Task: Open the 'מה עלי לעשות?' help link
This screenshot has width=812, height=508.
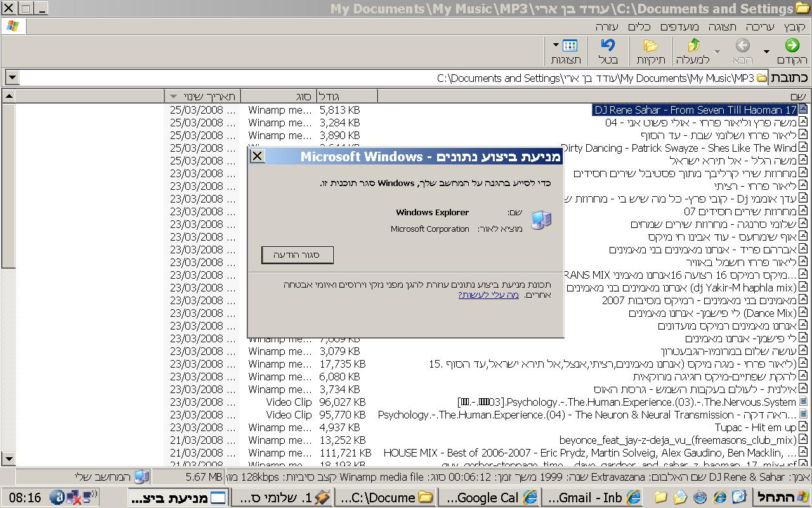Action: (x=488, y=295)
